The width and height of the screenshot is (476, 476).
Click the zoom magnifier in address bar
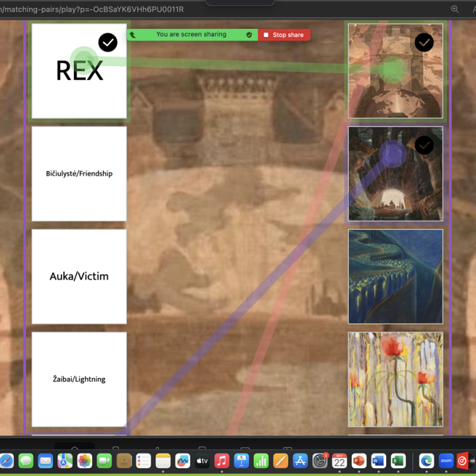pyautogui.click(x=455, y=9)
